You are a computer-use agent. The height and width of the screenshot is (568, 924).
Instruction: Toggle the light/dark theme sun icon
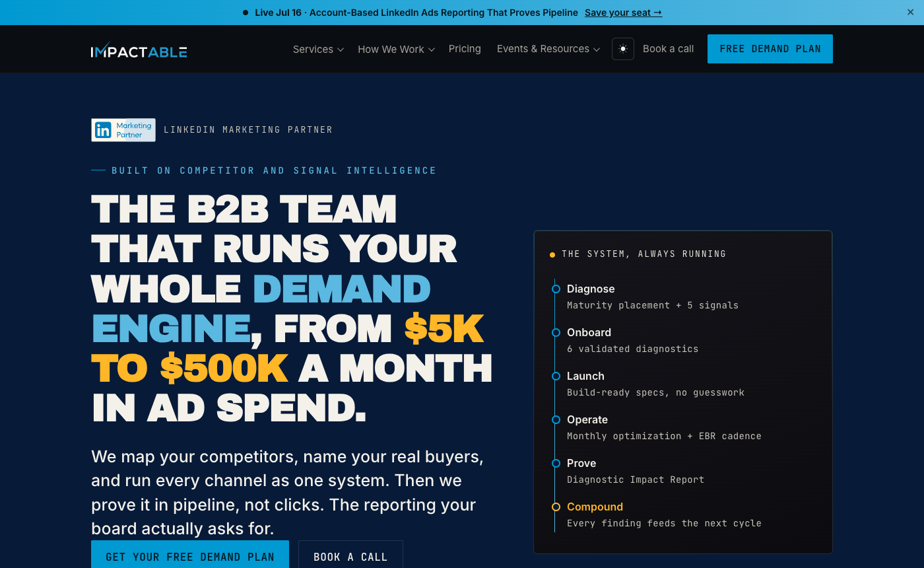pos(623,49)
